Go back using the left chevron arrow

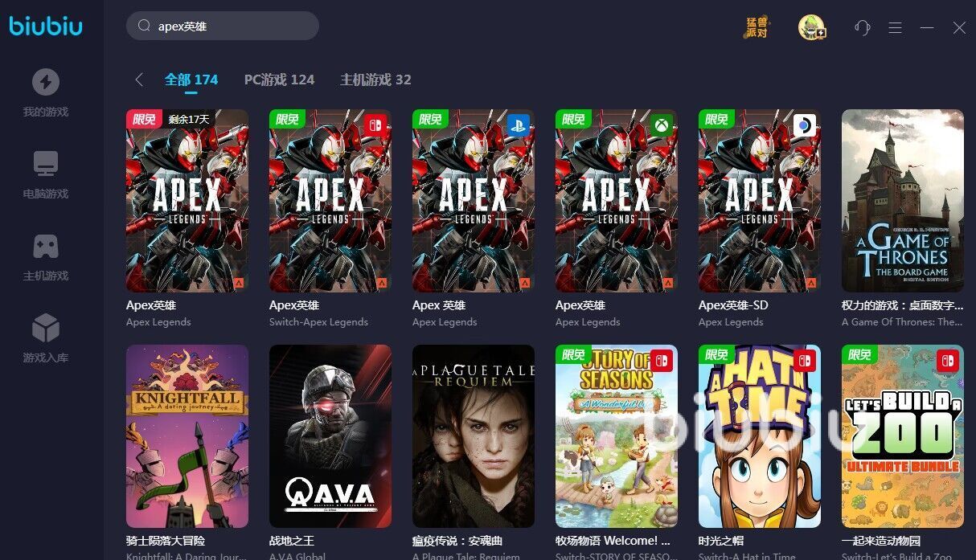(x=139, y=80)
